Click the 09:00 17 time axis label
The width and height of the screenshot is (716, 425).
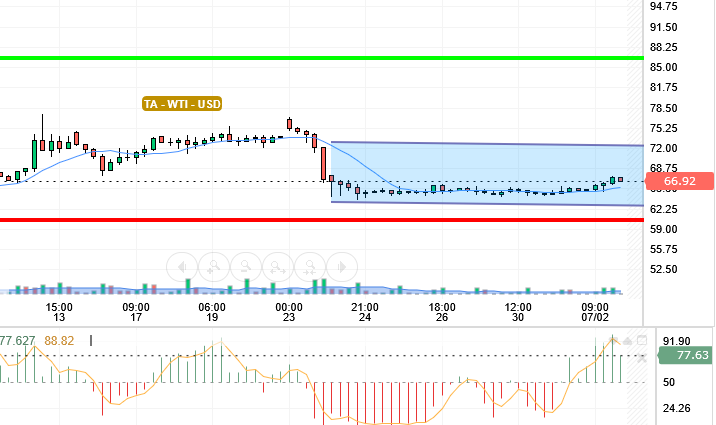(136, 312)
